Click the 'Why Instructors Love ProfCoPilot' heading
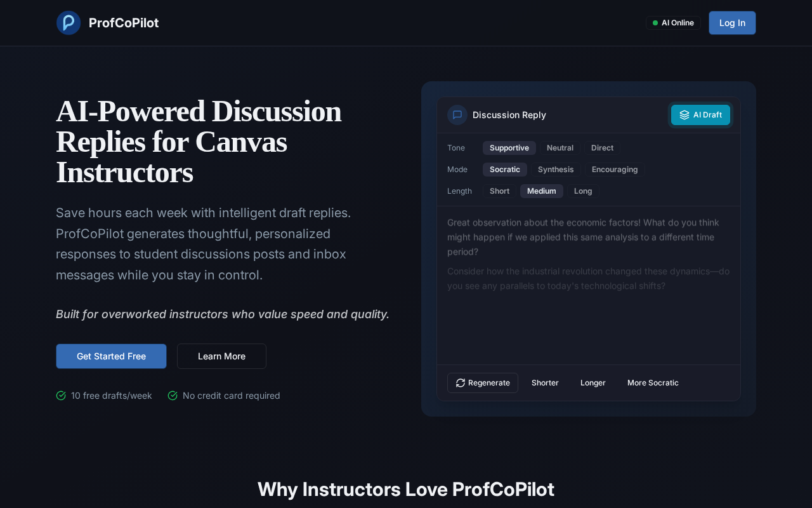This screenshot has height=508, width=812. tap(406, 489)
